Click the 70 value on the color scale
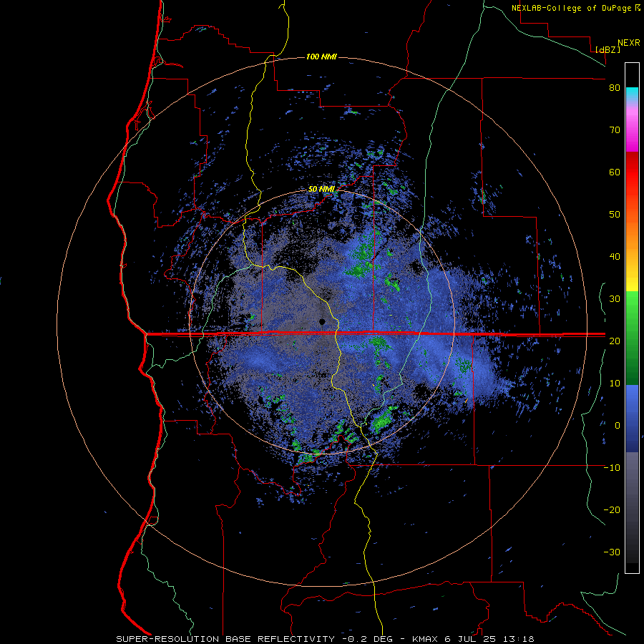The image size is (644, 644). (615, 130)
